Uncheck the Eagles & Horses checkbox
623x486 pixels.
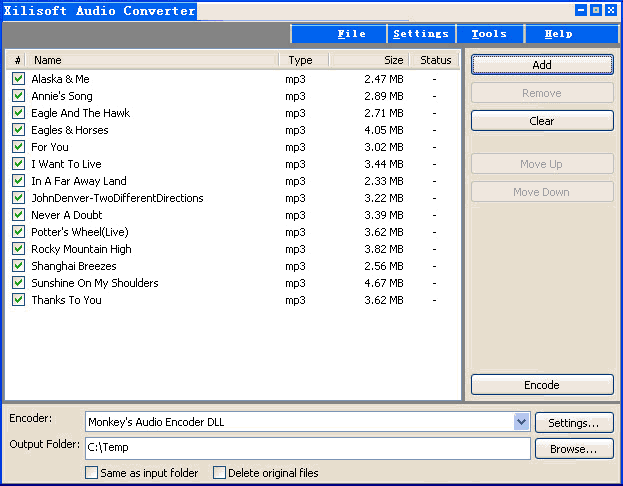[x=18, y=130]
